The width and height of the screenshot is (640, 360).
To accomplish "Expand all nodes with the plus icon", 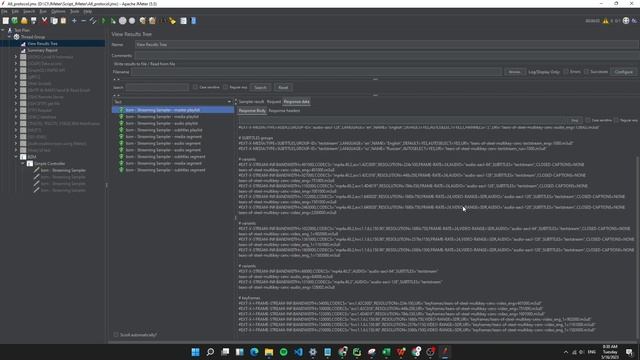I will point(74,20).
